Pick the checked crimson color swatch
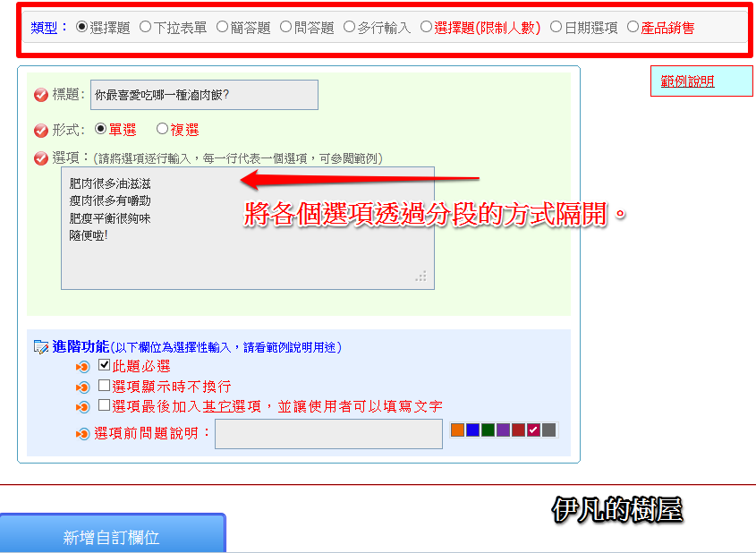The height and width of the screenshot is (553, 756). coord(534,430)
